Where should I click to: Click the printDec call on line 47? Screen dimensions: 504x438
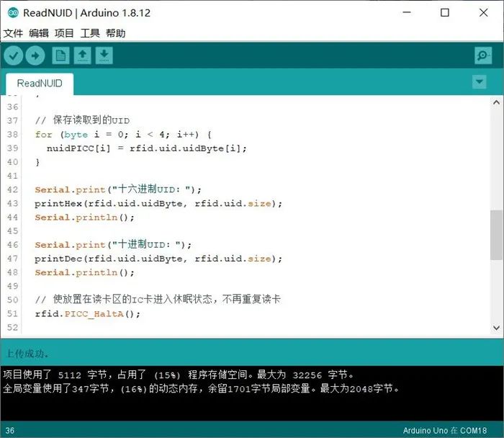158,259
